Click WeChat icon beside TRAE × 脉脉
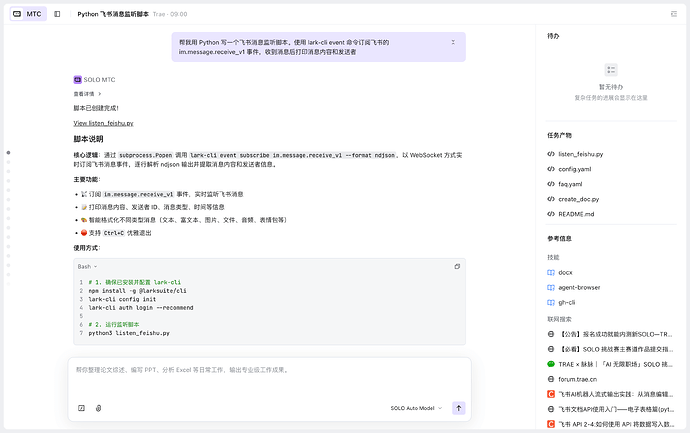Viewport: 690px width, 433px height. tap(551, 364)
